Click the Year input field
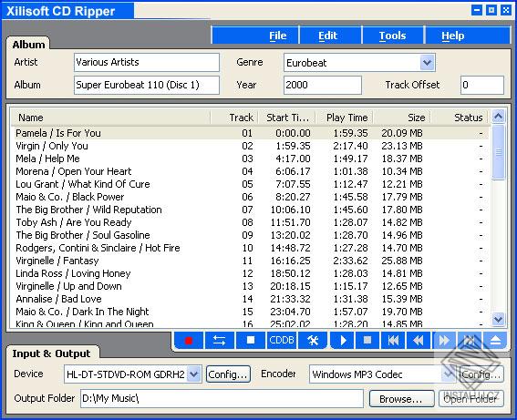Viewport: 517px width, 420px height. point(322,85)
